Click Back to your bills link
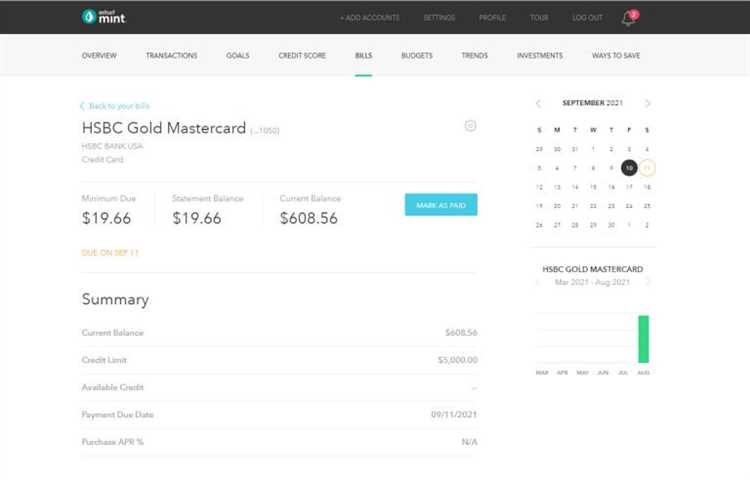 [x=115, y=106]
